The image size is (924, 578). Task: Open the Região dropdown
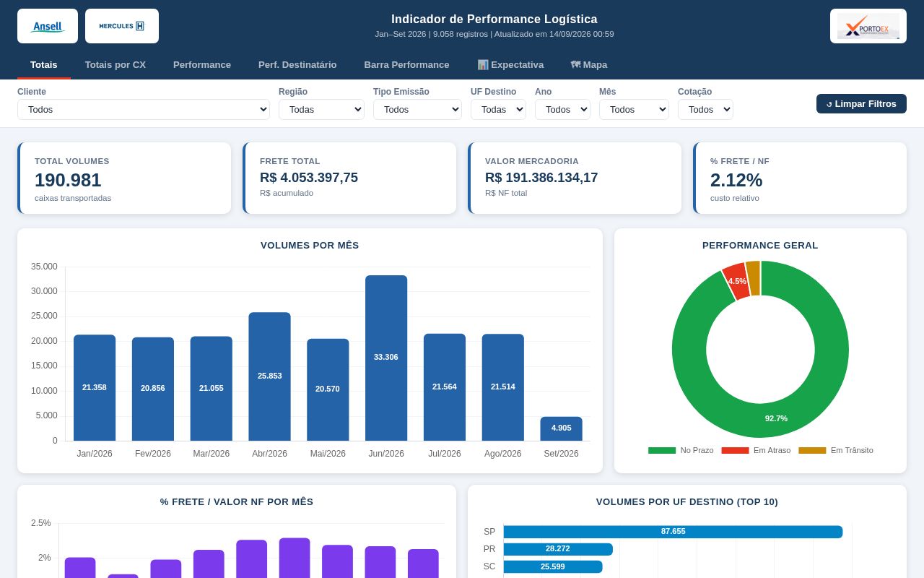click(321, 110)
